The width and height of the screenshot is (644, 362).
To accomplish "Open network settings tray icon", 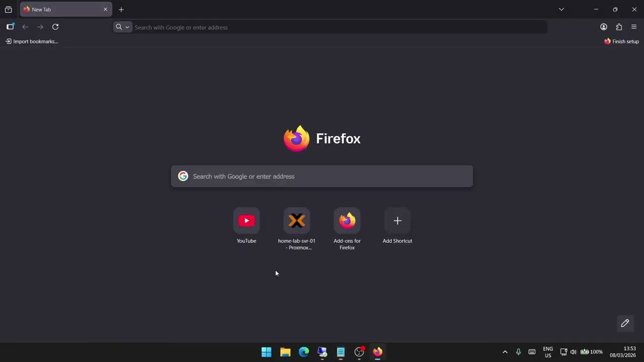I will tap(563, 352).
